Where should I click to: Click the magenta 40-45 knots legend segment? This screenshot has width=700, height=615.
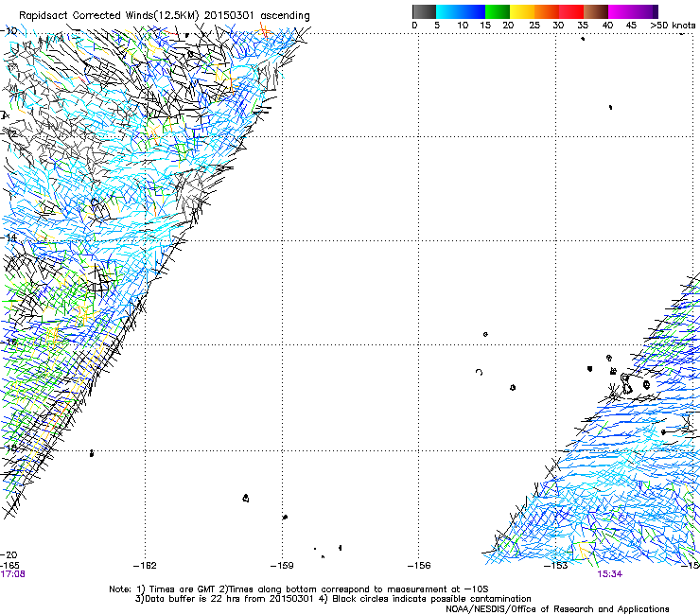pyautogui.click(x=621, y=11)
